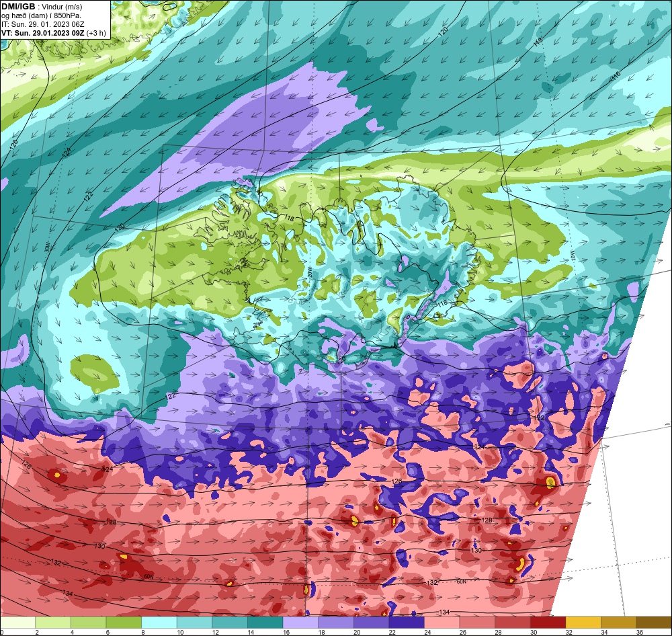Choose the ochre swatch between 34 and 36
The width and height of the screenshot is (672, 636).
coord(619,623)
